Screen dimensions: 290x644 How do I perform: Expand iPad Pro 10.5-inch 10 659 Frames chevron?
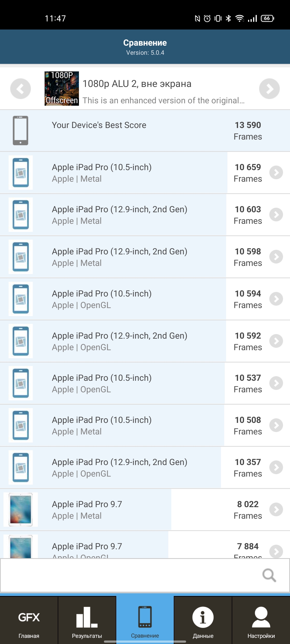[x=276, y=173]
